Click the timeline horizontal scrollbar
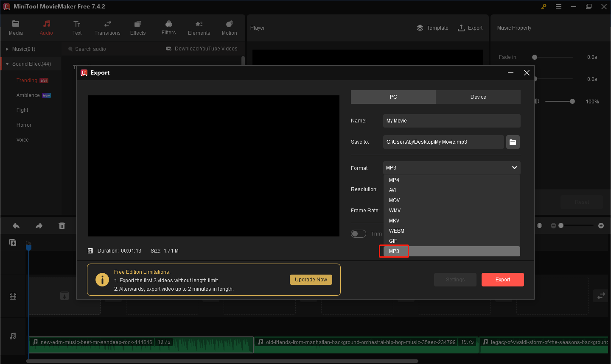611x364 pixels. [222, 361]
